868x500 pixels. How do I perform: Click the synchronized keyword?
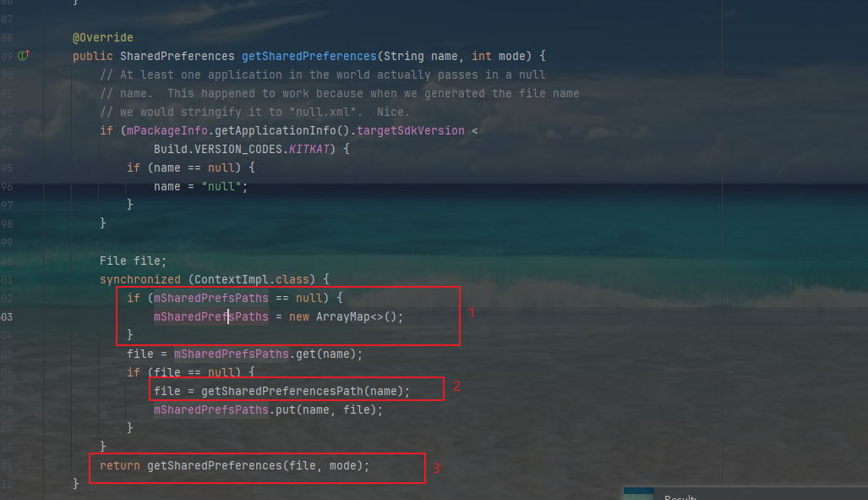tap(140, 279)
